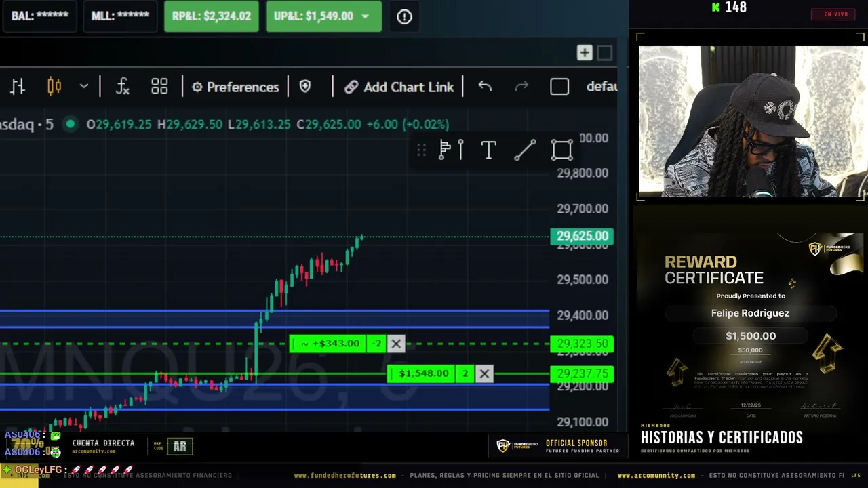Screen dimensions: 868x488
Task: Click the 2 position quantity box
Action: (465, 373)
